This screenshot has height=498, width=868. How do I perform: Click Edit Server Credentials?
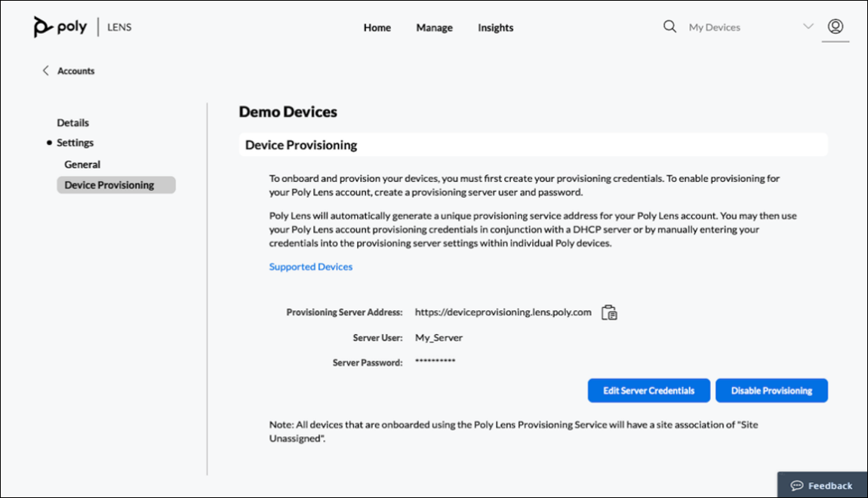click(x=648, y=390)
